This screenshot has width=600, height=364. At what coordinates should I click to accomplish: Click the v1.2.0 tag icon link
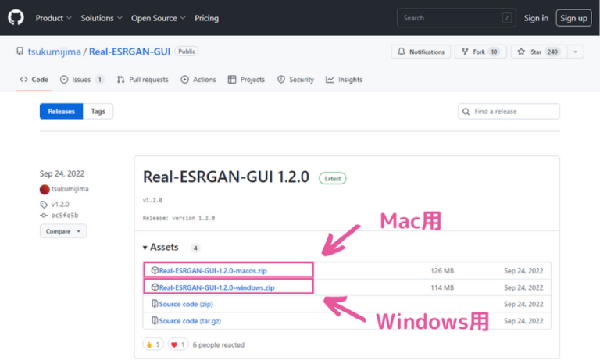(x=45, y=204)
